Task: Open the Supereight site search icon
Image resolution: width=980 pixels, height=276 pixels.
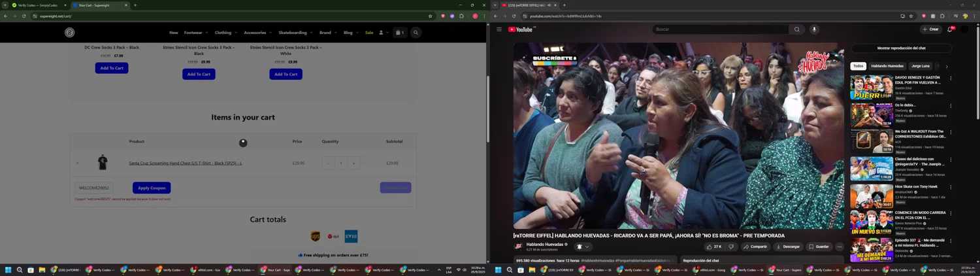Action: click(x=416, y=33)
